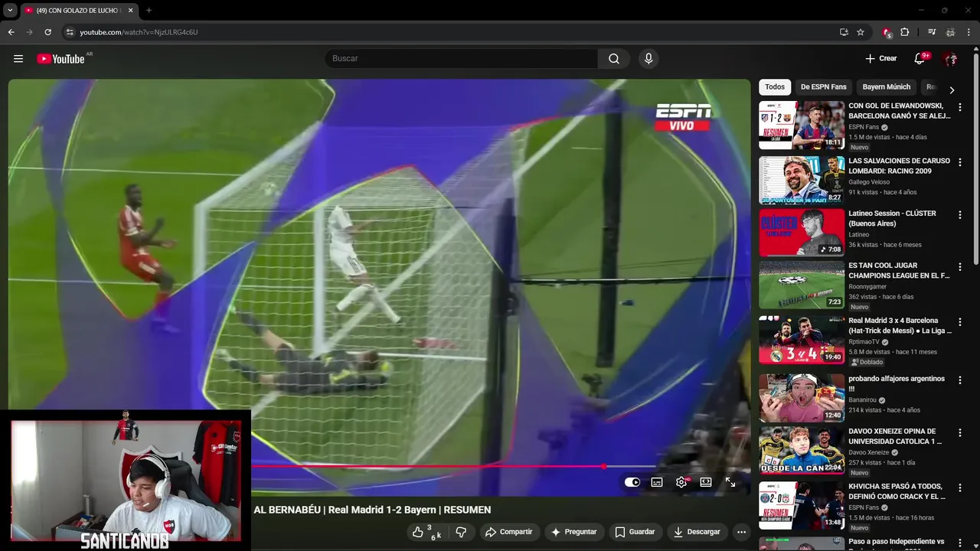Share the video via Compartir

point(509,532)
